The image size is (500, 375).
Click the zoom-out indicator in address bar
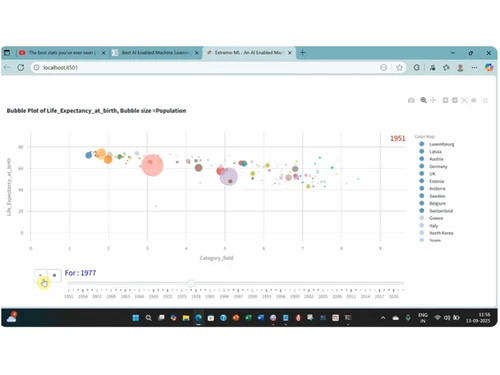[x=384, y=67]
